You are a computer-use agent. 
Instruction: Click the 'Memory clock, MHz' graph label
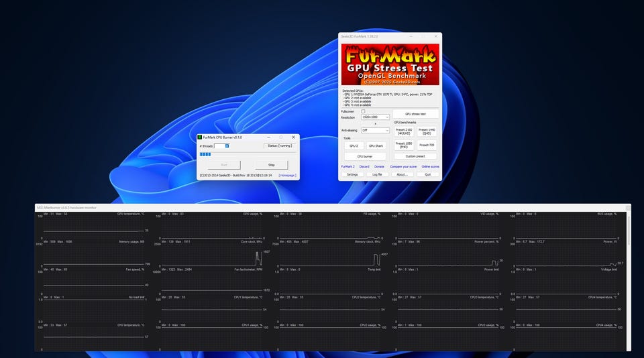(368, 242)
